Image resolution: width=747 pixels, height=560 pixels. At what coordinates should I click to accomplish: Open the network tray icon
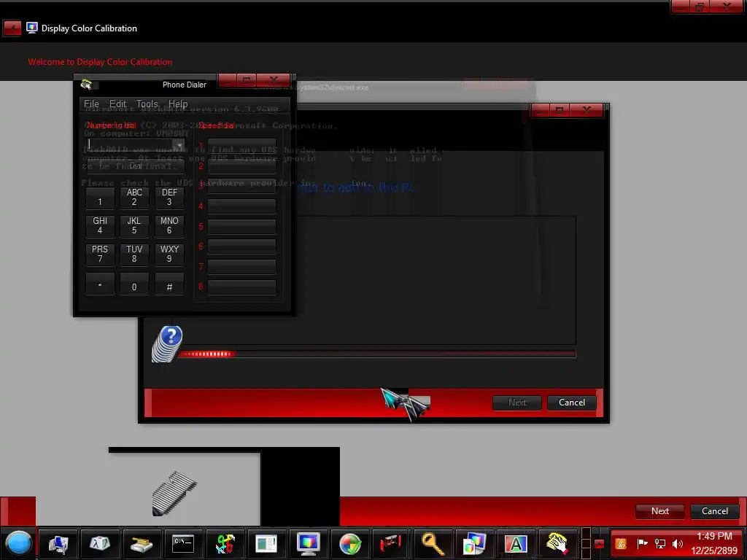tap(660, 543)
